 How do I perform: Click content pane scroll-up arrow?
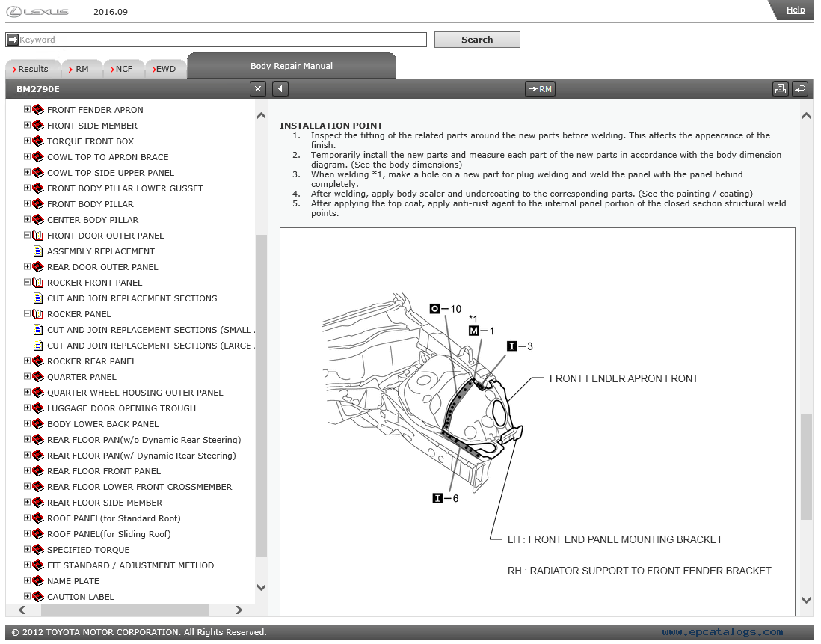[806, 116]
